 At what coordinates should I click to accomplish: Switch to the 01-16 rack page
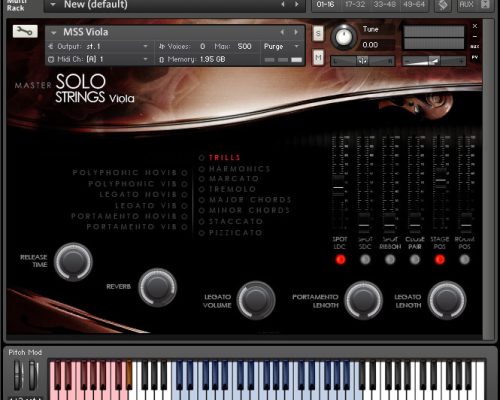[325, 5]
